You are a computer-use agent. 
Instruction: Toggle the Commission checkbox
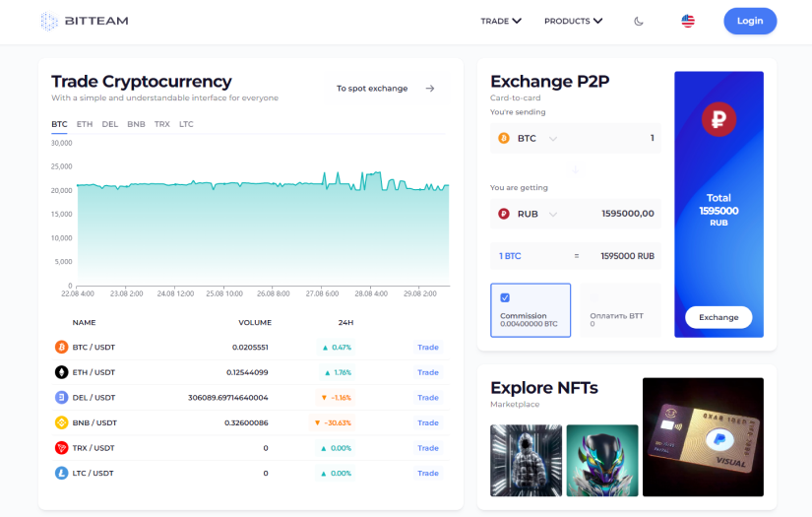[505, 297]
